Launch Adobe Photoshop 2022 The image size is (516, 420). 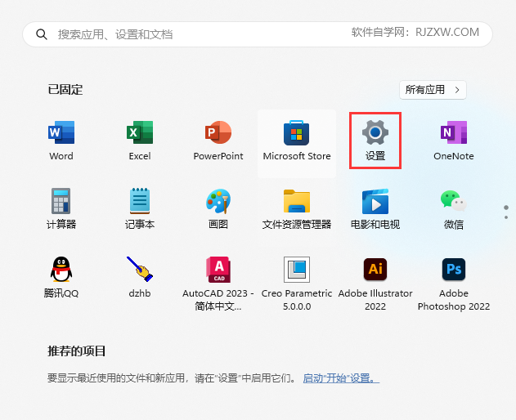click(454, 284)
